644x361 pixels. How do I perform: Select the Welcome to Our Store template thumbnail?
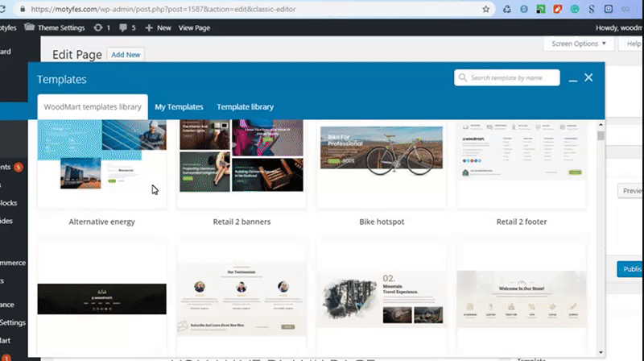pyautogui.click(x=522, y=299)
